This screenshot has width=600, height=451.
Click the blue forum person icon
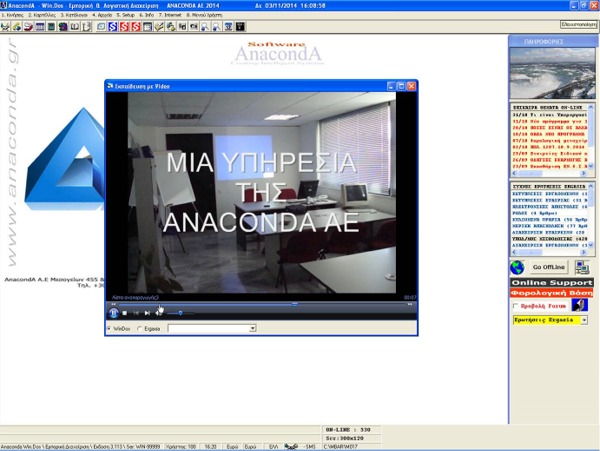point(580,305)
